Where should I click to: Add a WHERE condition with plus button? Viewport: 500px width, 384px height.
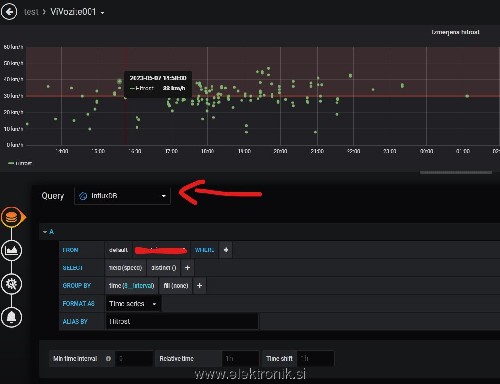(x=226, y=250)
